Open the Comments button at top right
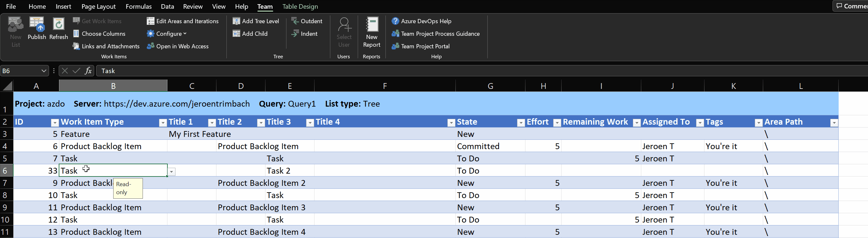 tap(851, 6)
